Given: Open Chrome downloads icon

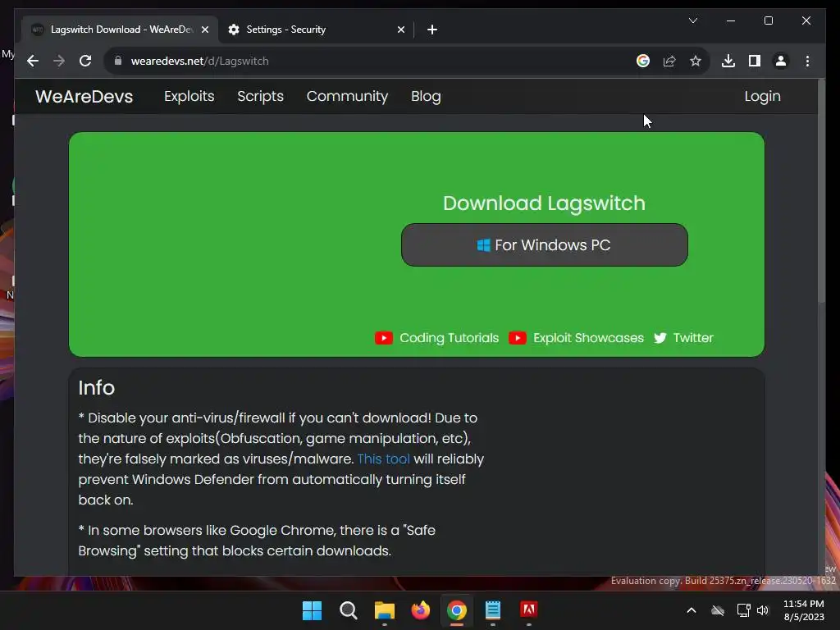Looking at the screenshot, I should tap(728, 61).
